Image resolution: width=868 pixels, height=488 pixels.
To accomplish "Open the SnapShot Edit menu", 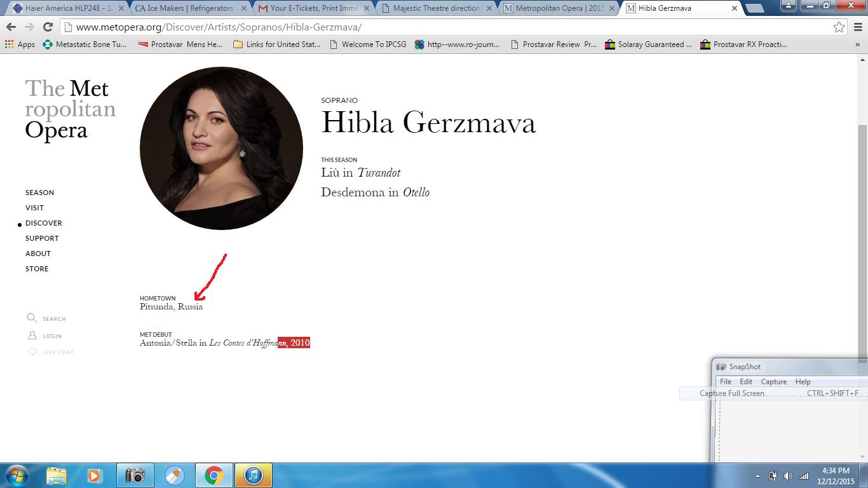I will [x=746, y=382].
